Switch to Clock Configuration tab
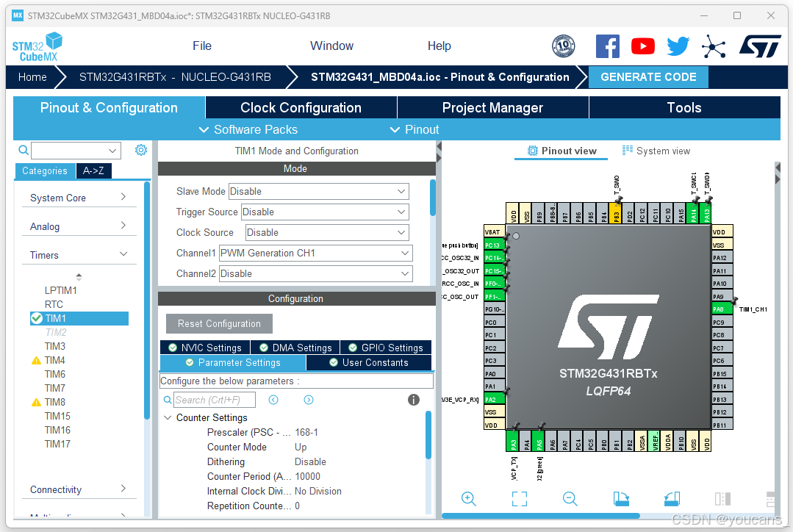The width and height of the screenshot is (793, 532). [x=301, y=108]
